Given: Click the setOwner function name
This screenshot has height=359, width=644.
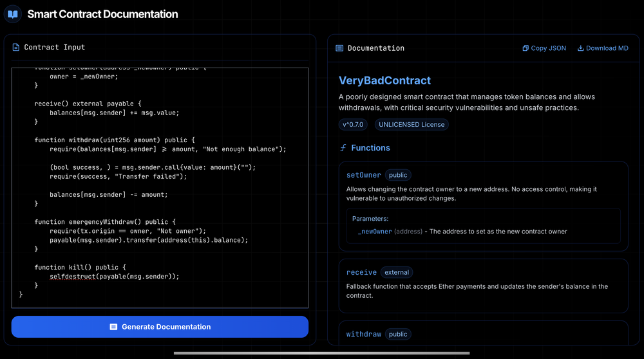Looking at the screenshot, I should click(363, 175).
